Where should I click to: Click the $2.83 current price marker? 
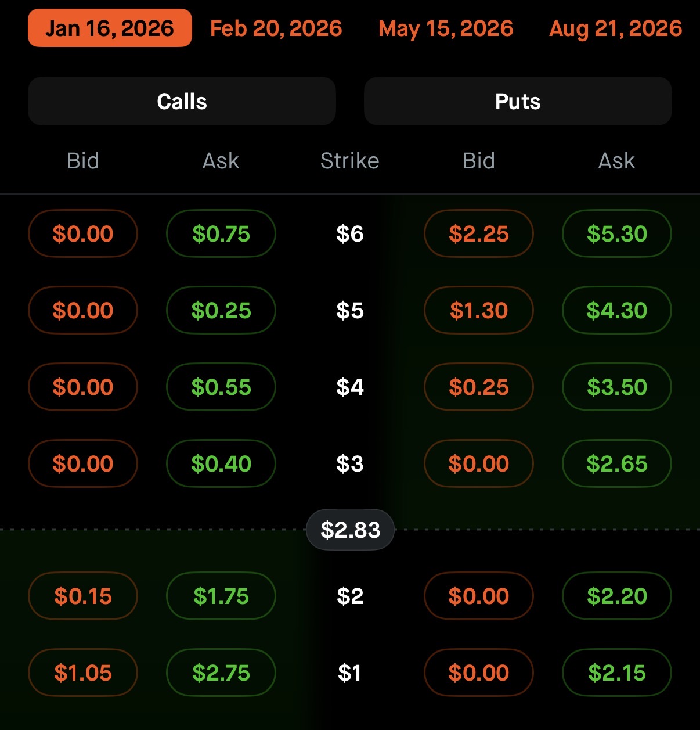[350, 530]
